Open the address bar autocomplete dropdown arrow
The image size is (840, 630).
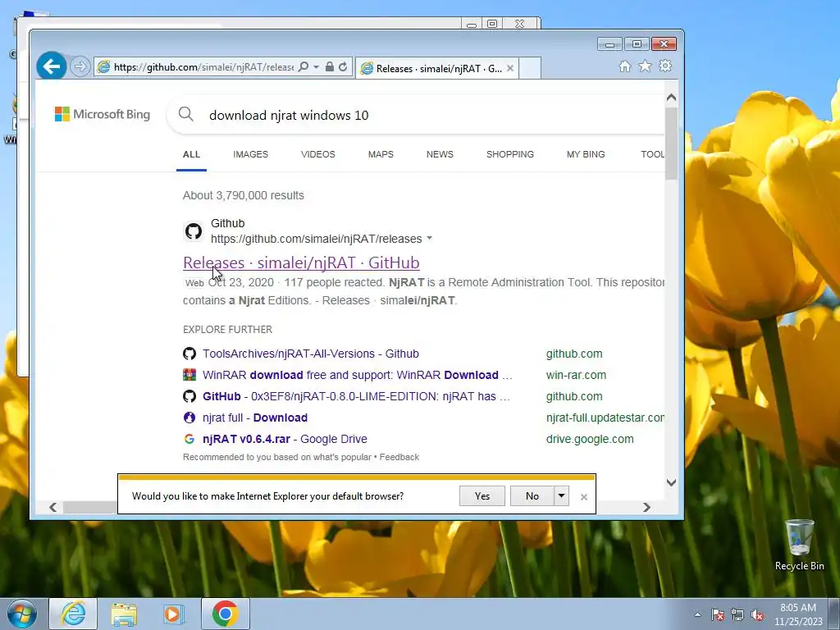[x=316, y=67]
